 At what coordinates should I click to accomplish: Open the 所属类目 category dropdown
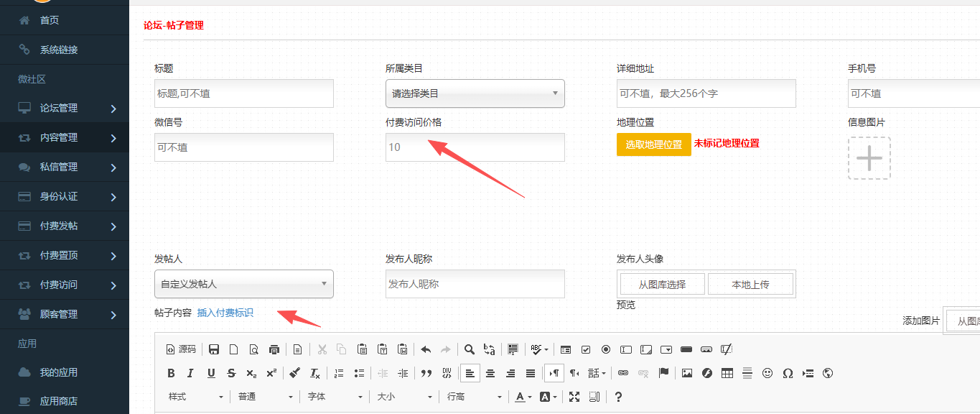coord(475,93)
